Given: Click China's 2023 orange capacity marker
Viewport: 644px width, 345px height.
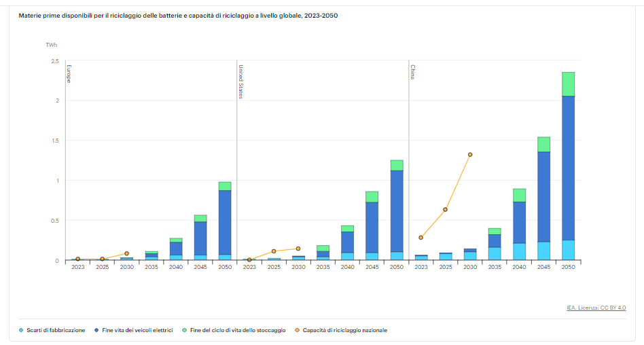Looking at the screenshot, I should [x=421, y=238].
